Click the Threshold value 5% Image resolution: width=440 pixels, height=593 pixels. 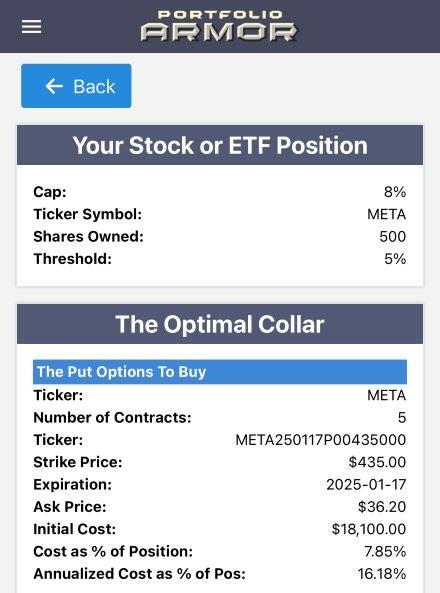(395, 259)
